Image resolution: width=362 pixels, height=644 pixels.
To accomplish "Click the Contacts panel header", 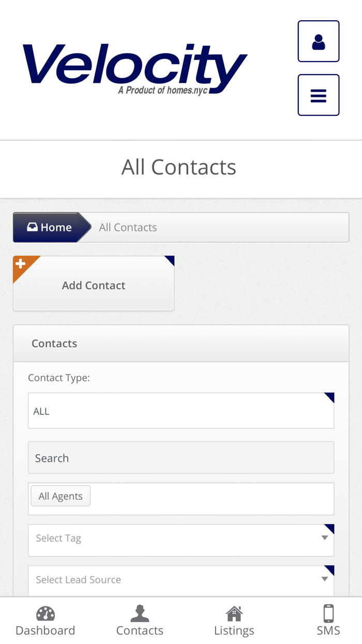I will tap(54, 343).
